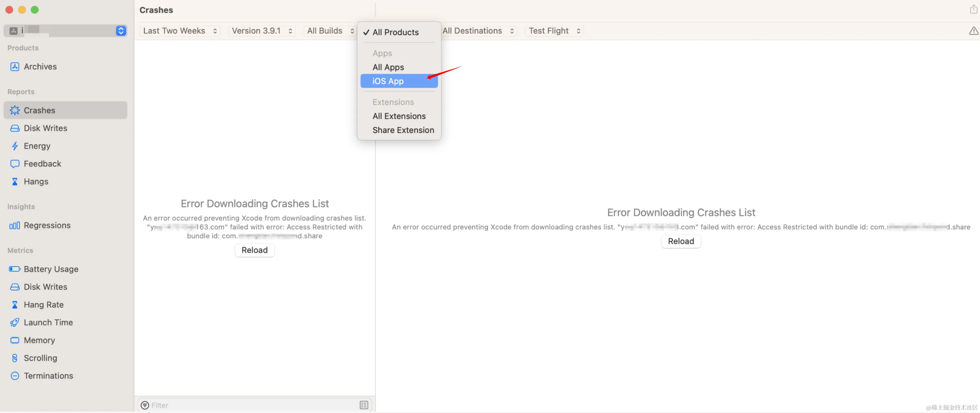Select the Energy lightning bolt icon
The width and height of the screenshot is (980, 413).
pos(15,146)
